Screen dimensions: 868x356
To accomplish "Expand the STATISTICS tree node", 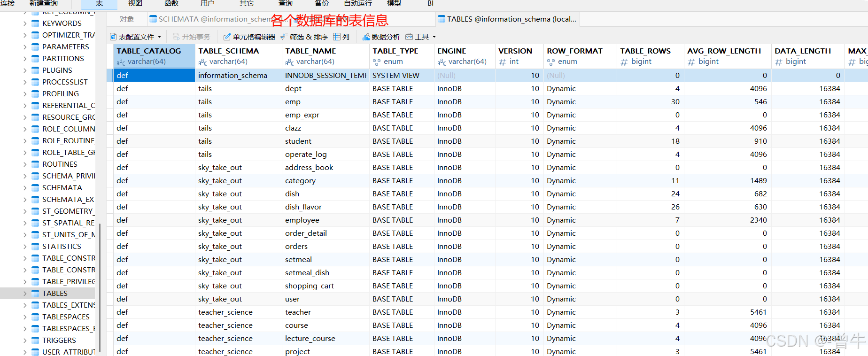I will 25,247.
